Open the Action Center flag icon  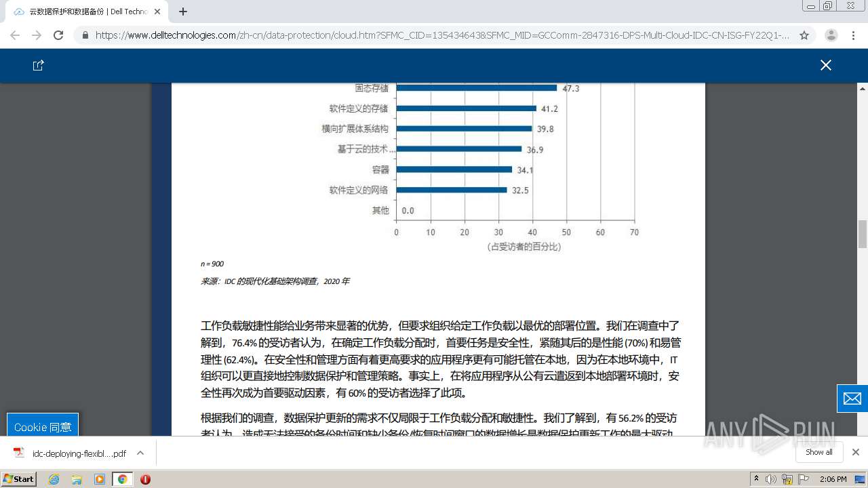(x=804, y=479)
